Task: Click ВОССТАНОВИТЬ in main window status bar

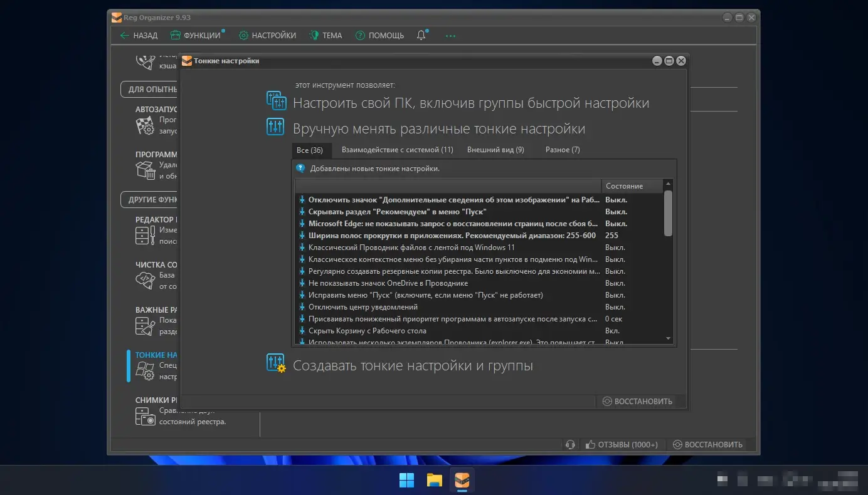Action: click(x=707, y=444)
